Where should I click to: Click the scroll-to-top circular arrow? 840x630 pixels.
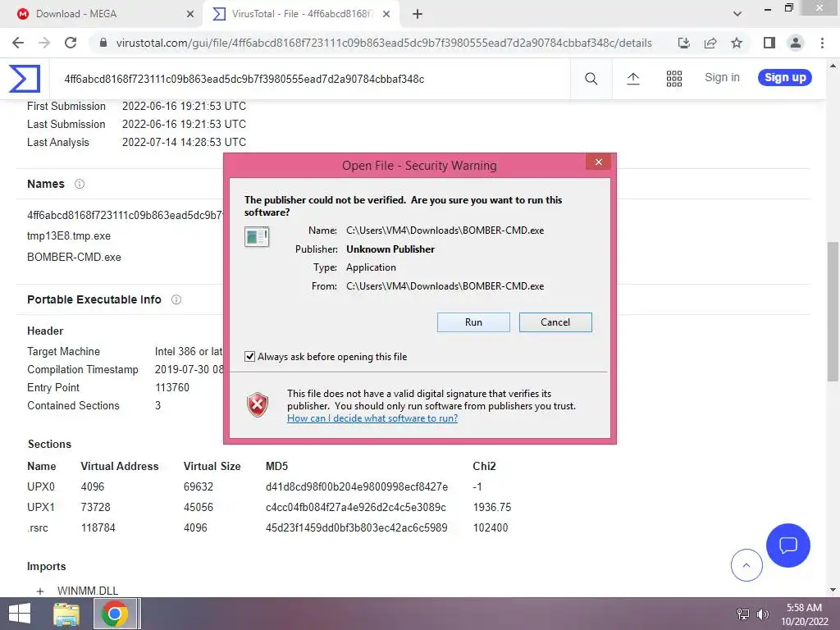[x=746, y=565]
